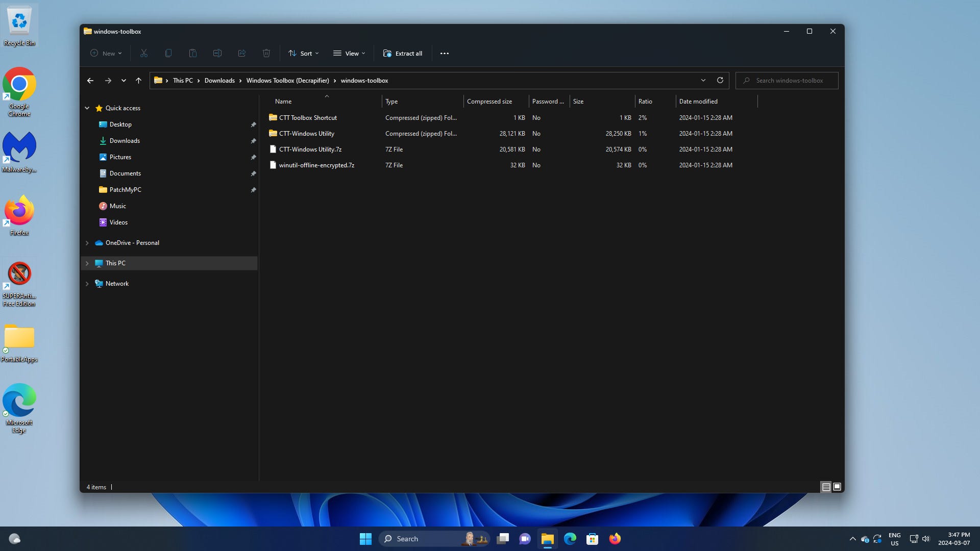Click the Copy icon in toolbar
Viewport: 980px width, 551px height.
[168, 53]
